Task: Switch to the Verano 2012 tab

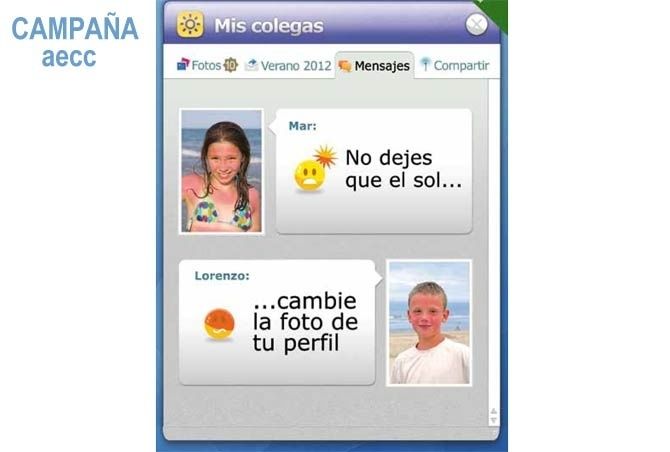Action: pos(288,66)
